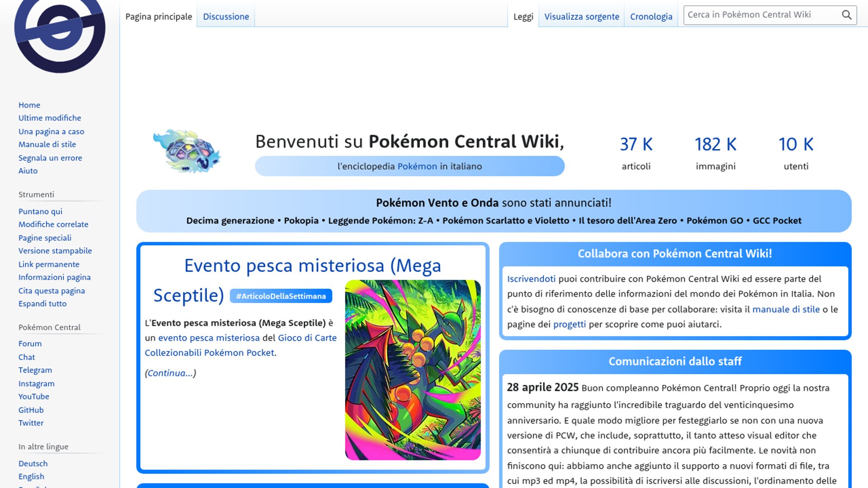Click Versione stampabile link
The height and width of the screenshot is (488, 868).
55,251
